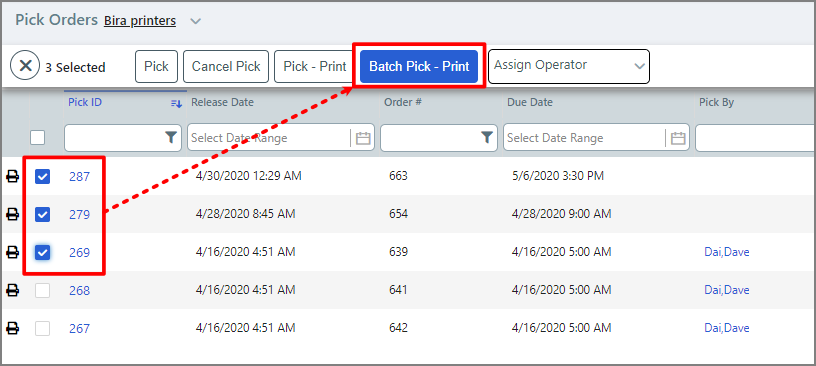
Task: Toggle select-all checkbox in header
Action: (37, 137)
